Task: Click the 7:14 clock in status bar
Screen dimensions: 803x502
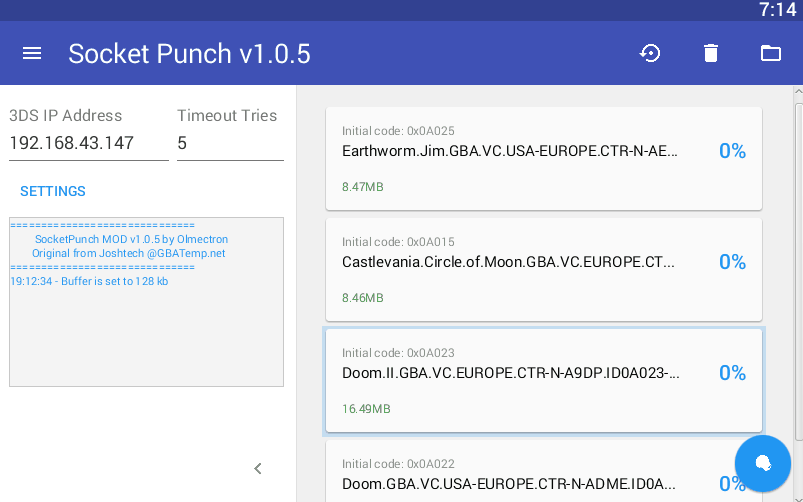Action: click(777, 10)
